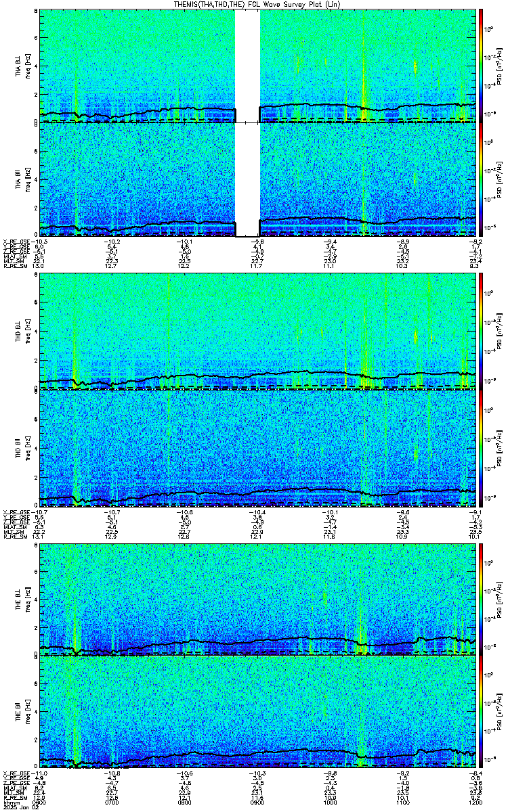Click the "PSD [nT²/Hz]" label beside the THD B-perpendicular panel
Viewport: 508px width, 812px height.
tap(499, 332)
